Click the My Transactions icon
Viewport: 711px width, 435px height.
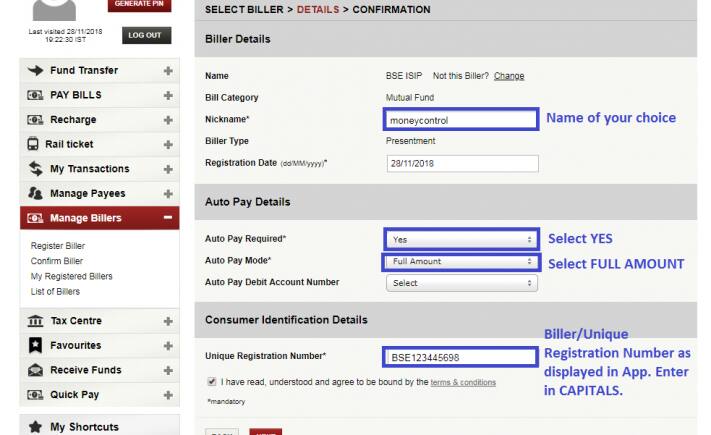point(33,169)
